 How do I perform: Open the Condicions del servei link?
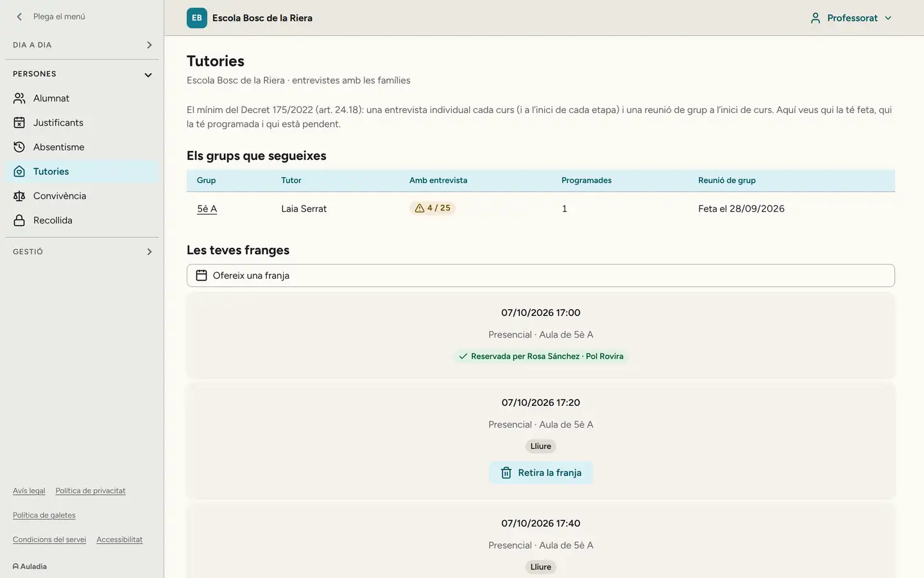(x=49, y=539)
